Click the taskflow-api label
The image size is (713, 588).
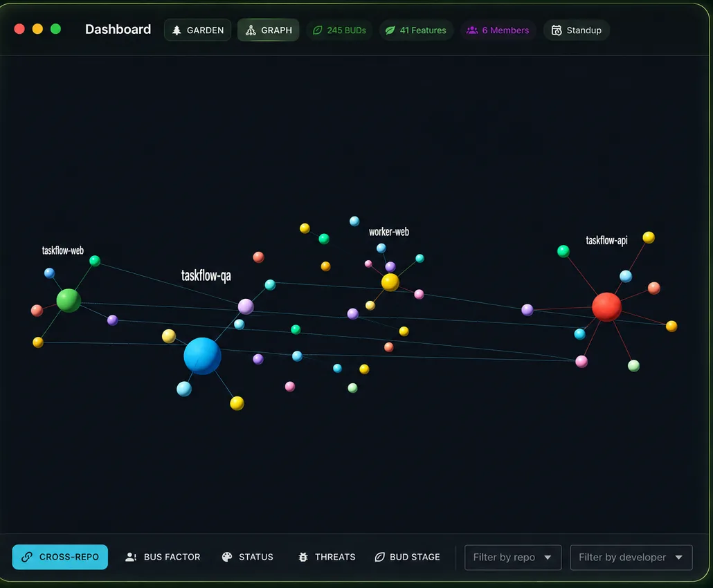(606, 240)
